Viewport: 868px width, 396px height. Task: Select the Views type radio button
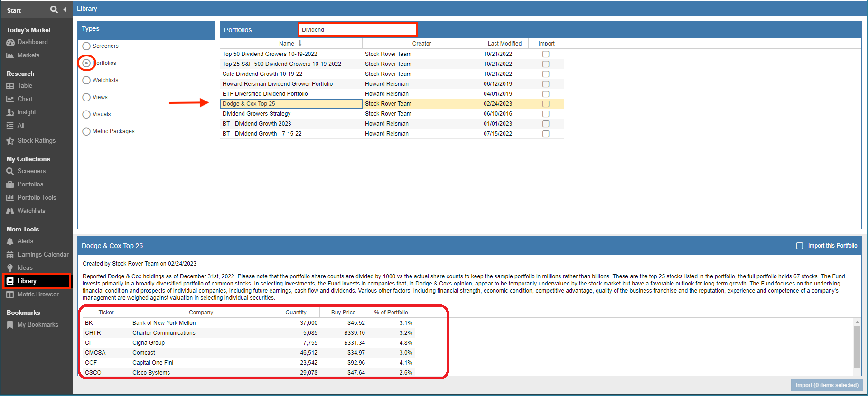click(x=86, y=97)
